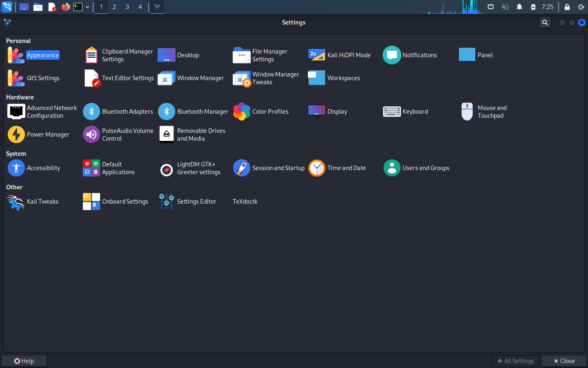Click the Close button at bottom
Screen dimensions: 588x368
[x=564, y=361]
